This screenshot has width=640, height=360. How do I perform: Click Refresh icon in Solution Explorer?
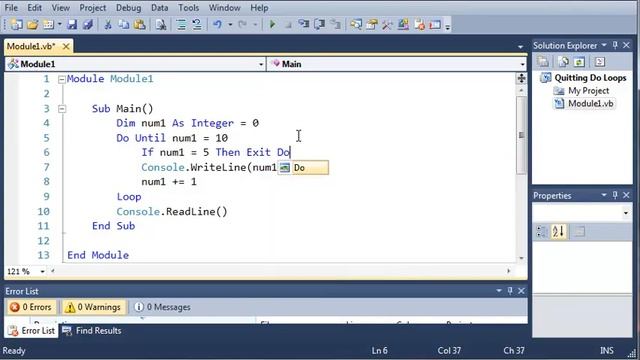[579, 62]
